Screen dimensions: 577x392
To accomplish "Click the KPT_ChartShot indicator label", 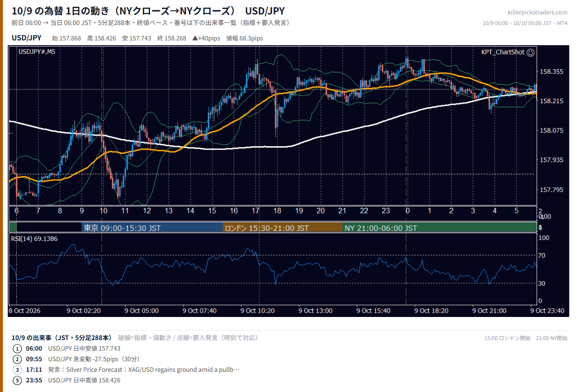I will 502,52.
